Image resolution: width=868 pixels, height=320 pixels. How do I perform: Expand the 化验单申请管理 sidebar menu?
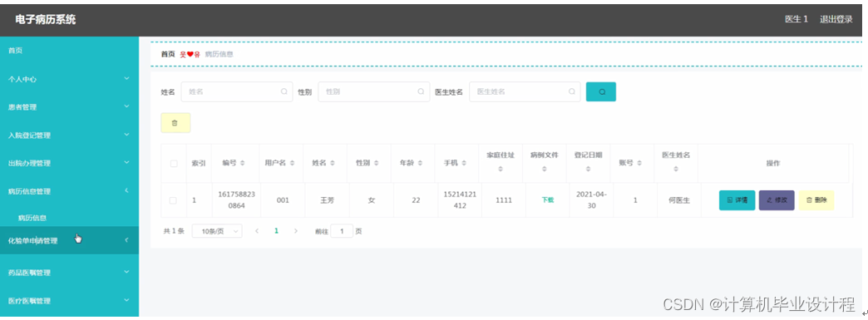click(69, 240)
